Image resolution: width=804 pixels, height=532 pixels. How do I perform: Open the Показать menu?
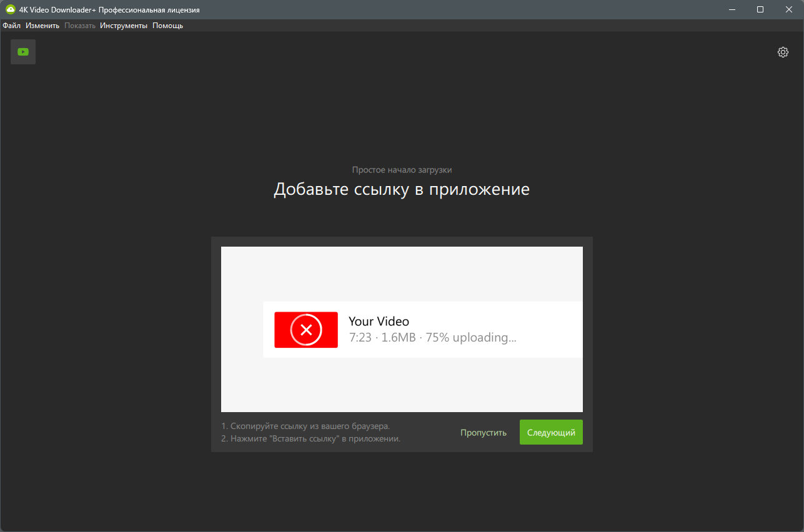coord(80,26)
